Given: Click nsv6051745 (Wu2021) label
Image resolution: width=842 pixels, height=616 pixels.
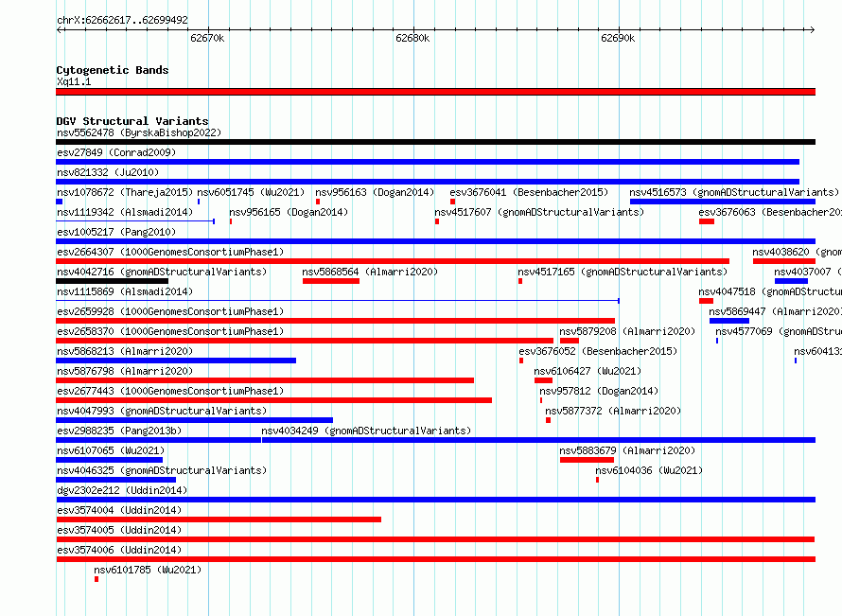Looking at the screenshot, I should pyautogui.click(x=251, y=192).
